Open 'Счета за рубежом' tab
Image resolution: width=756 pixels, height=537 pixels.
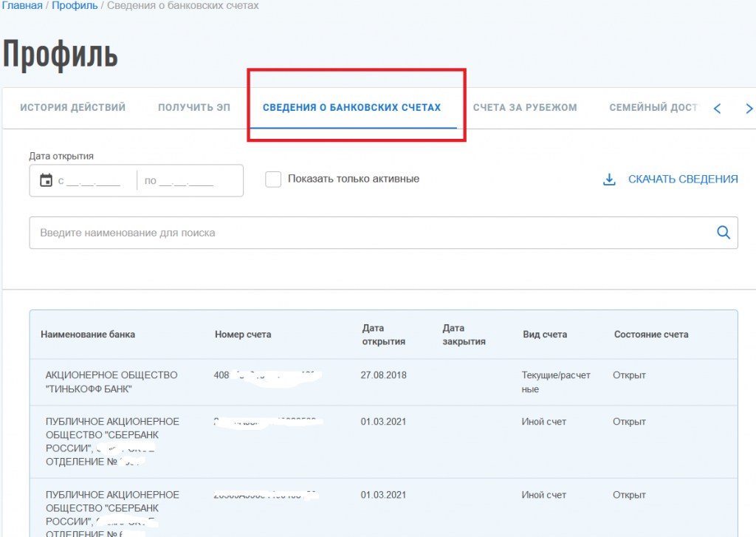525,108
